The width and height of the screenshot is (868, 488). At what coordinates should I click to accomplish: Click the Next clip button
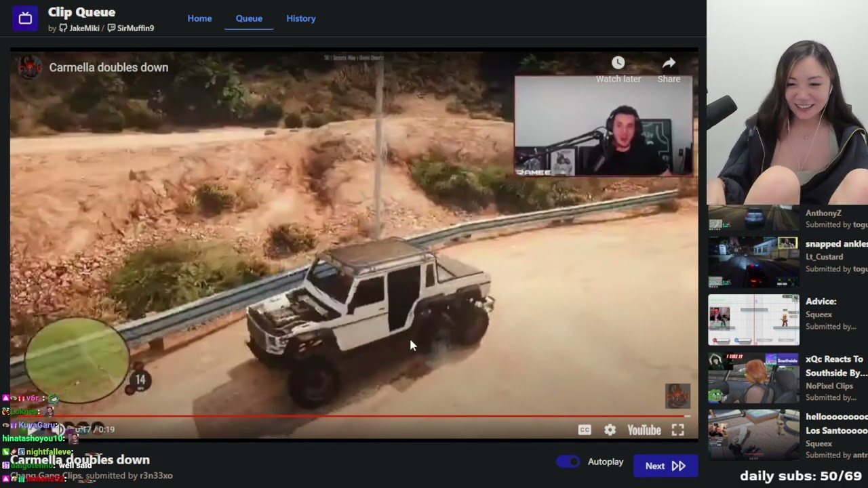point(665,466)
